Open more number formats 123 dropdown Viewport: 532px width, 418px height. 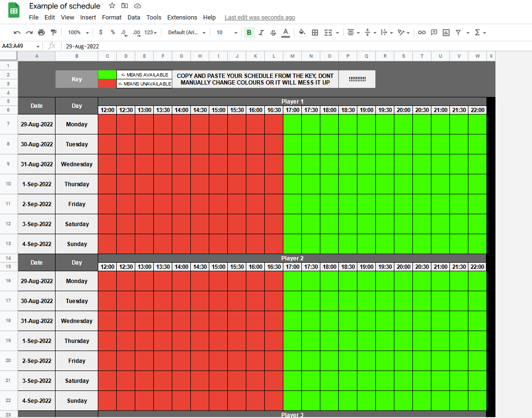(150, 33)
